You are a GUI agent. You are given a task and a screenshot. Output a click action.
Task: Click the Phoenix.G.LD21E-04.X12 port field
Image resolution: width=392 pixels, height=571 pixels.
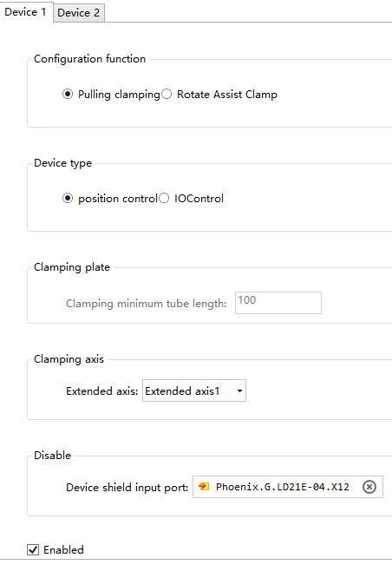coord(288,487)
